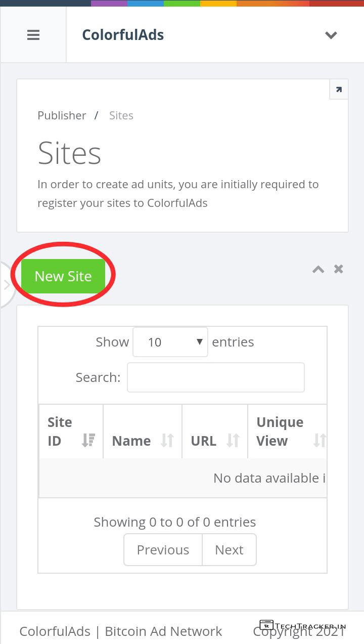This screenshot has height=644, width=364.
Task: Click ColorfulAds title in header
Action: point(123,35)
